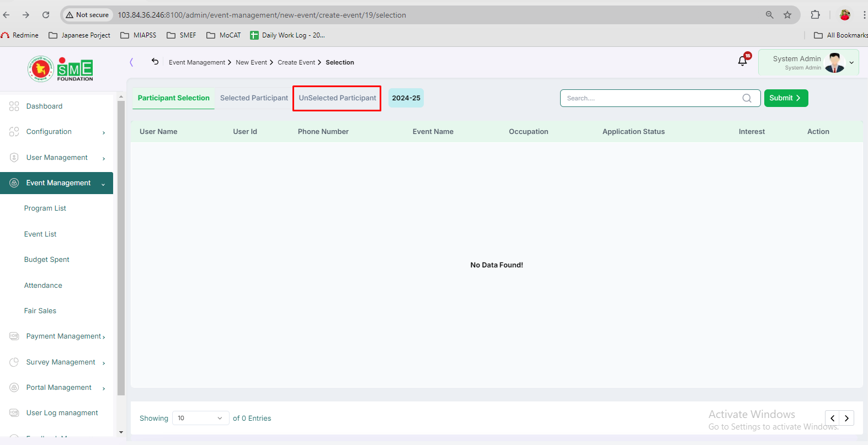
Task: Open Event List in the sidebar
Action: coord(40,234)
